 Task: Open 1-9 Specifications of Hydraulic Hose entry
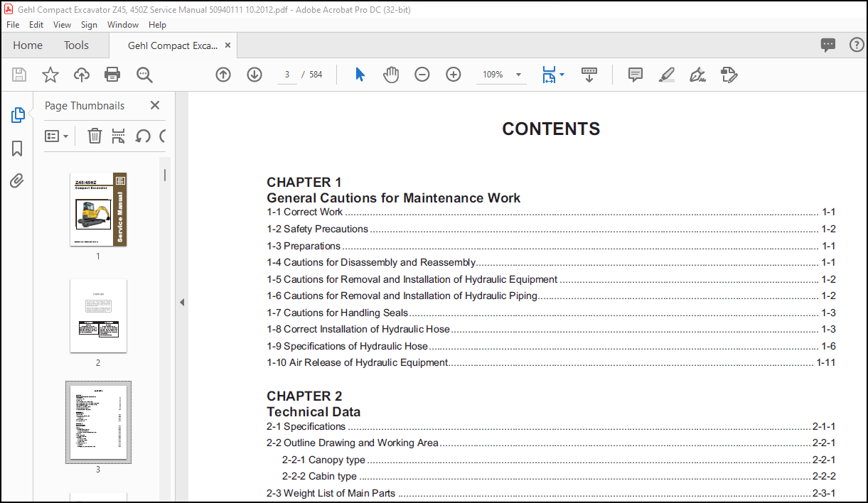click(x=551, y=346)
